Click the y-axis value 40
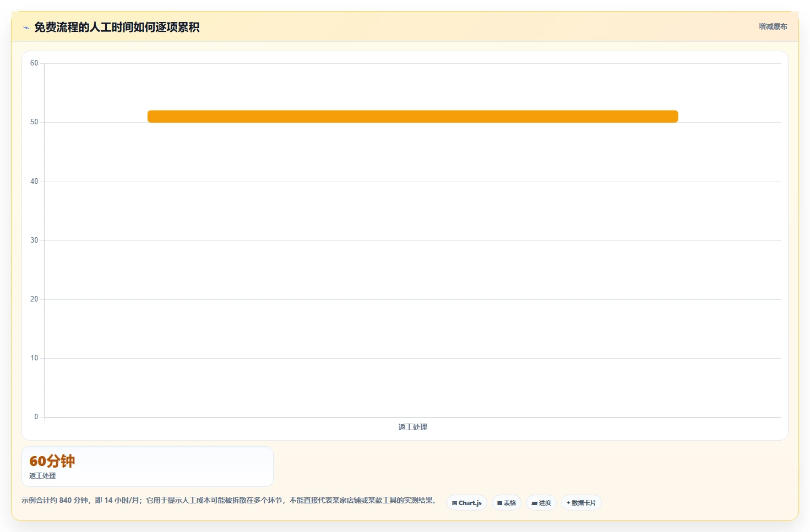Screen dimensions: 810x532 click(x=34, y=182)
